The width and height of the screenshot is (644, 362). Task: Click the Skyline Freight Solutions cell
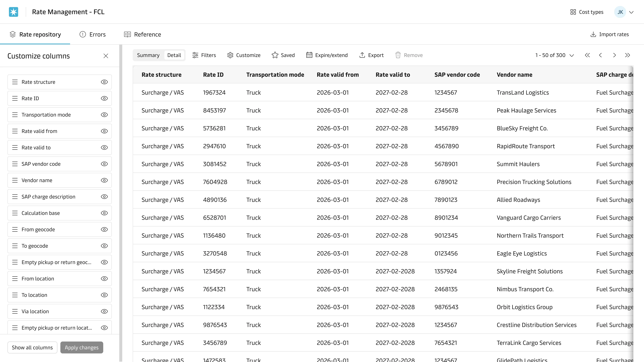(530, 271)
